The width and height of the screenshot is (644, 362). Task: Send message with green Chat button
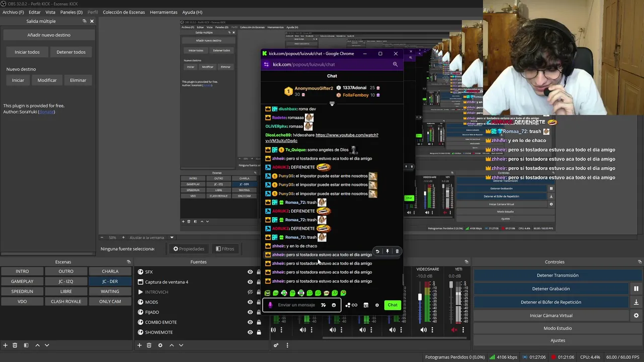(x=392, y=305)
